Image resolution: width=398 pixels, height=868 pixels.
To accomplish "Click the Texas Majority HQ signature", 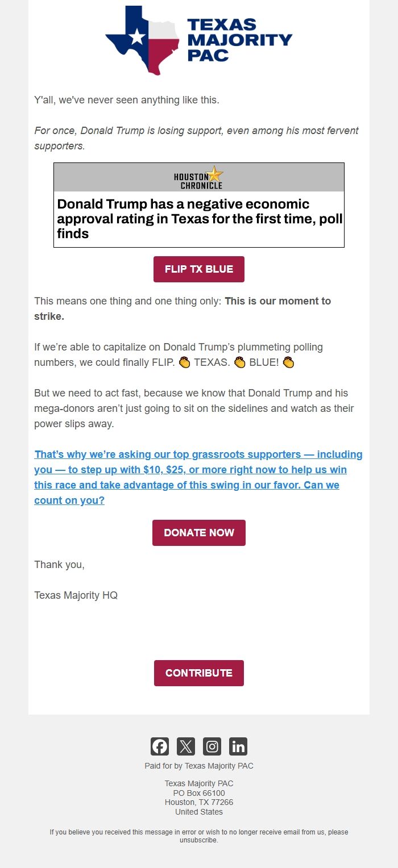I will [x=76, y=595].
